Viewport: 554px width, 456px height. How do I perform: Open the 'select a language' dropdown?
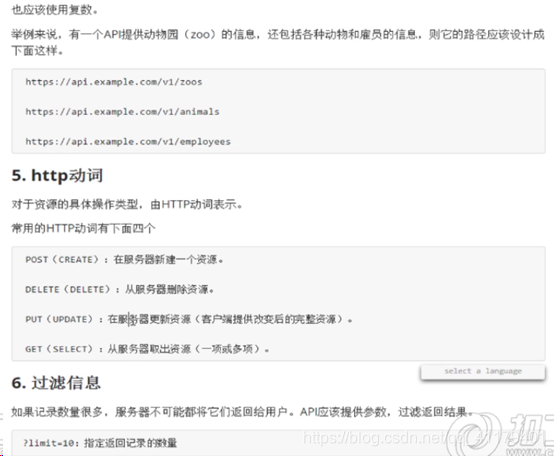(483, 372)
